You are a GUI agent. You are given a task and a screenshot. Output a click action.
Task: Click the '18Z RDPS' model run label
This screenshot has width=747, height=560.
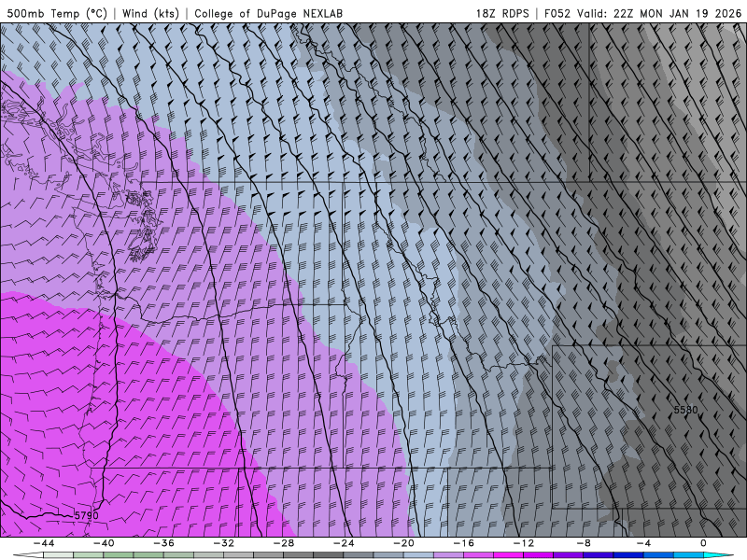(x=502, y=13)
